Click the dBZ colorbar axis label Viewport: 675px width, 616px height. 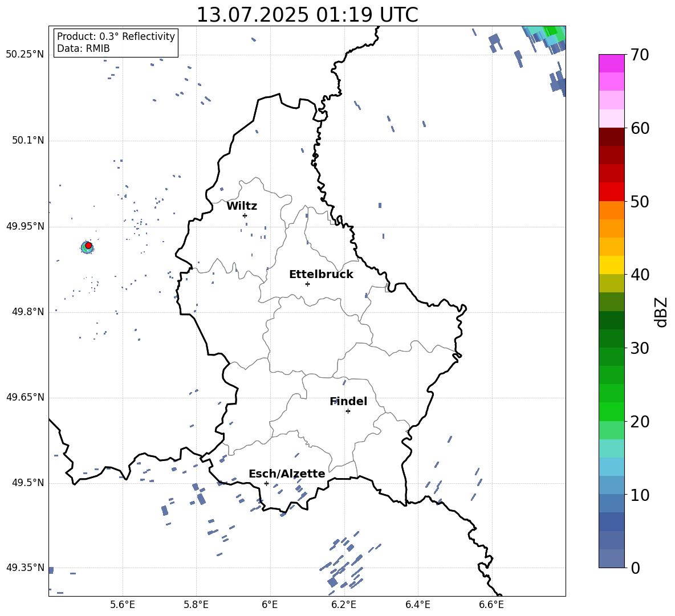[x=661, y=312]
